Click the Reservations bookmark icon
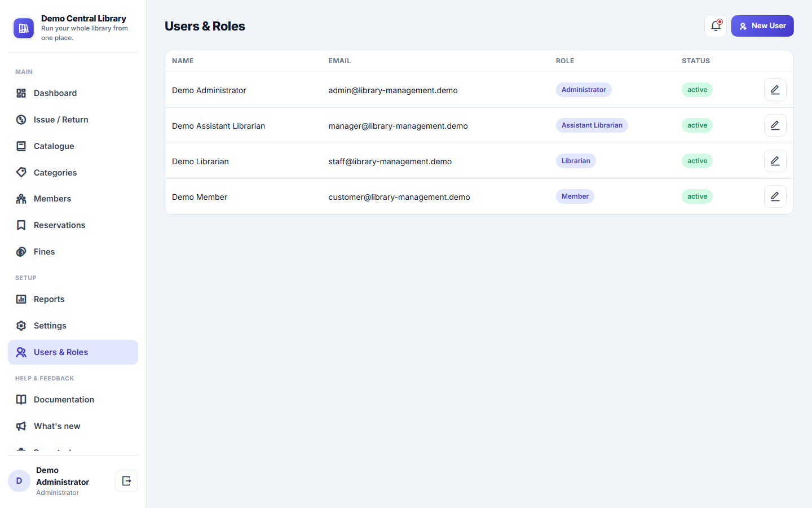The width and height of the screenshot is (812, 508). (21, 225)
